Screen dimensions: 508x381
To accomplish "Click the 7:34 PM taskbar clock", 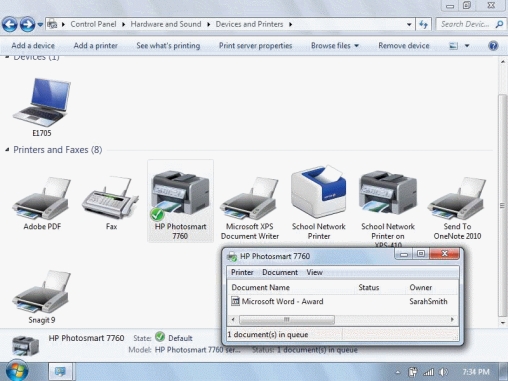I will (x=476, y=372).
